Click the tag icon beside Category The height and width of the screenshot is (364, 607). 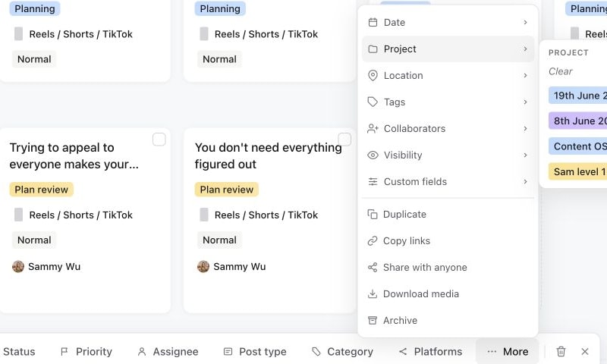(x=316, y=351)
